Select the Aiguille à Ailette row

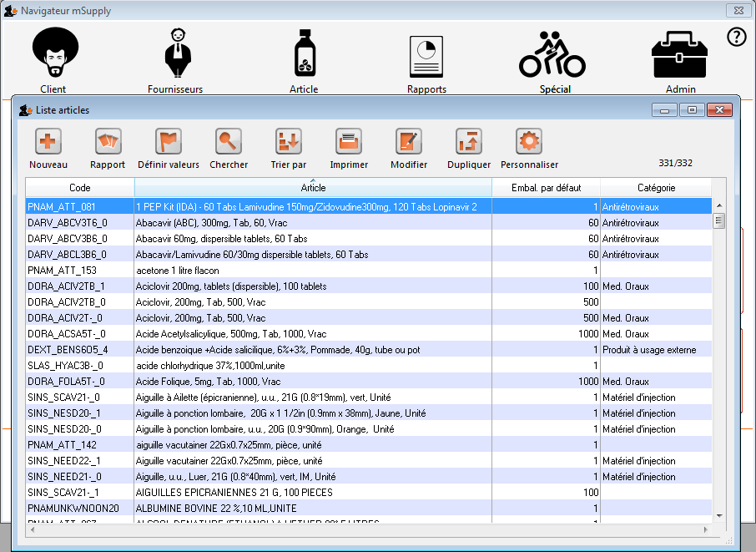pyautogui.click(x=369, y=398)
